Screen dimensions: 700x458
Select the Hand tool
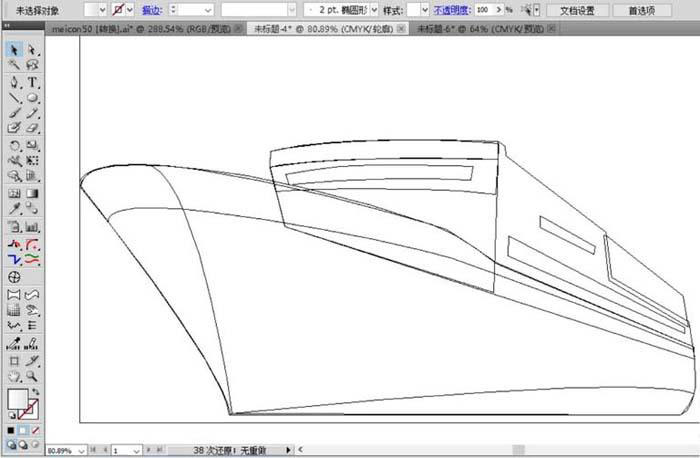point(14,376)
